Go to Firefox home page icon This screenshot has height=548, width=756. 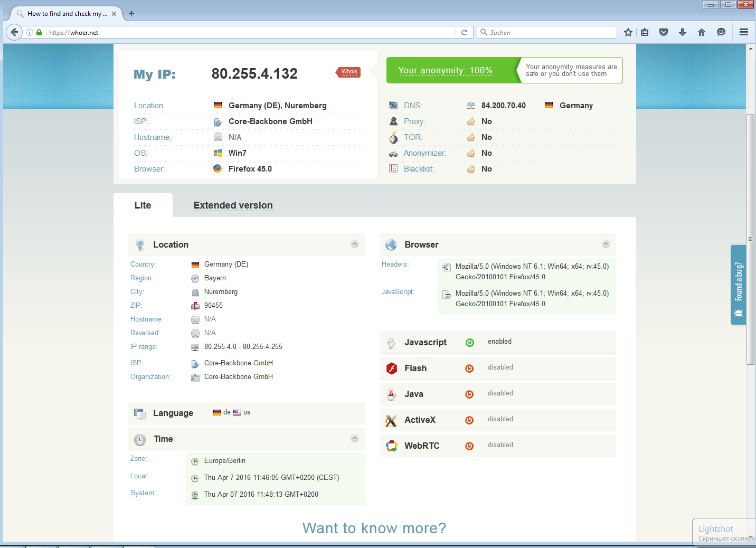tap(701, 32)
